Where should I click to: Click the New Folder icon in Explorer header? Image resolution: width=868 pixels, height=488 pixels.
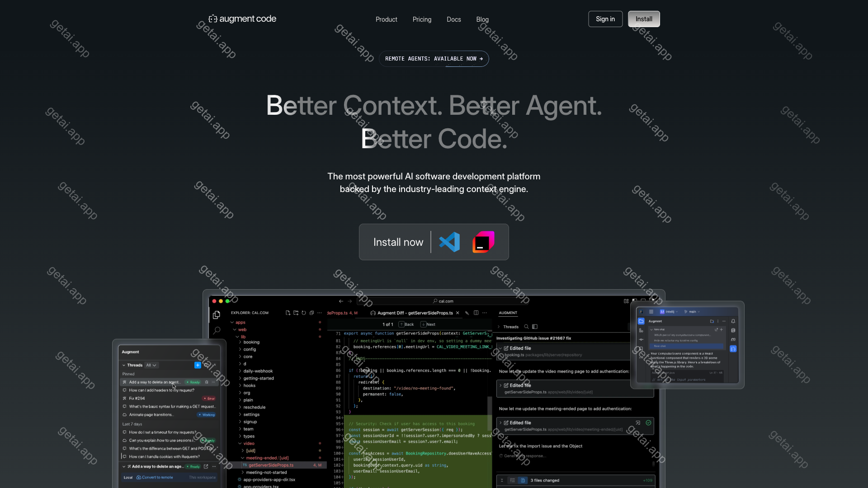pyautogui.click(x=296, y=313)
